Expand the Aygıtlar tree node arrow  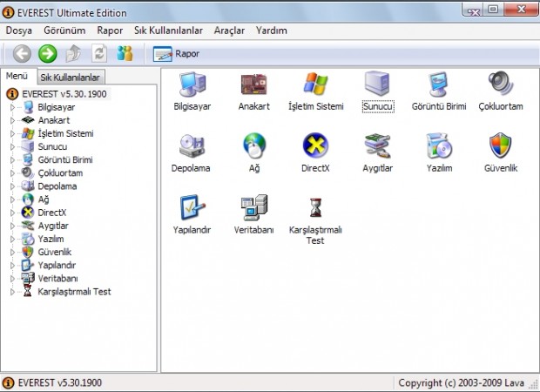(x=12, y=226)
